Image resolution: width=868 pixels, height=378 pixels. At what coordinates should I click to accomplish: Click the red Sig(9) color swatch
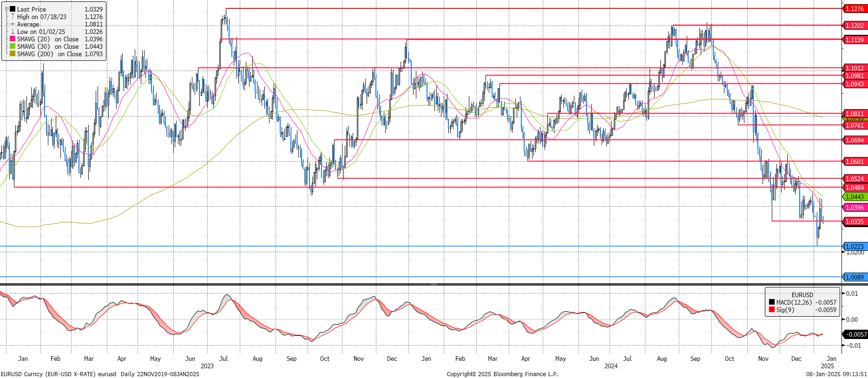[772, 310]
